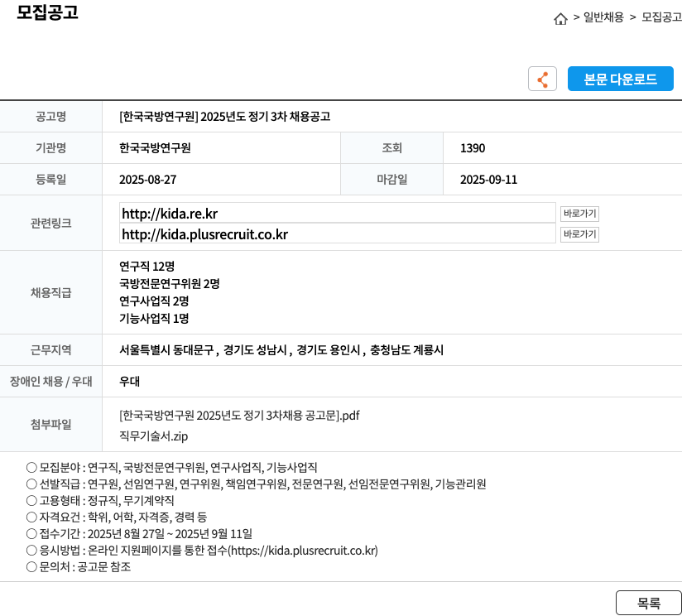Click the 근무지역 label cell
The width and height of the screenshot is (682, 616).
50,349
